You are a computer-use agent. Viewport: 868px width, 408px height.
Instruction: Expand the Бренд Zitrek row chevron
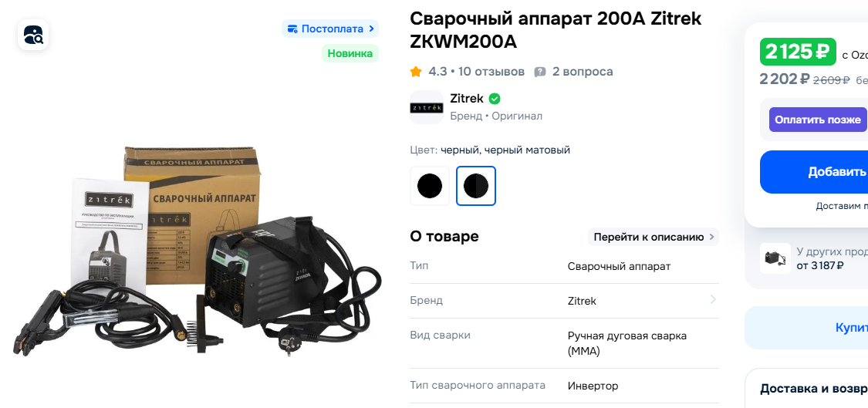(713, 299)
